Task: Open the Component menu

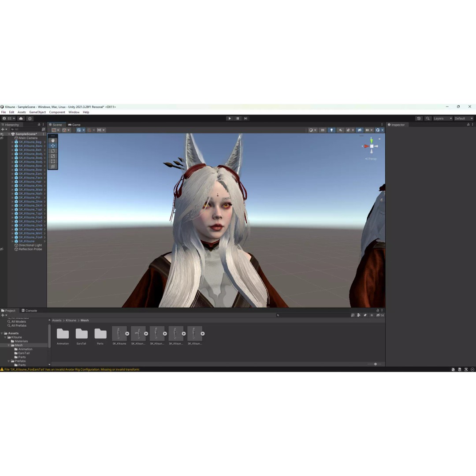Action: click(x=57, y=112)
